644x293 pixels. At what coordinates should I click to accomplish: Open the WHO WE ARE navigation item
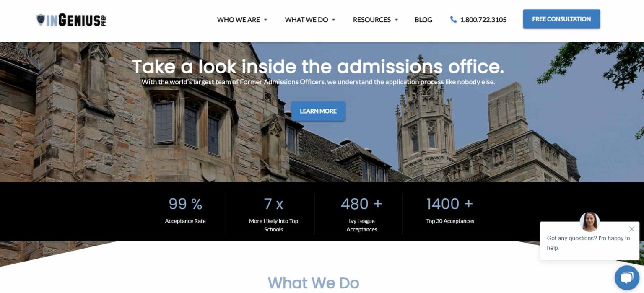238,20
